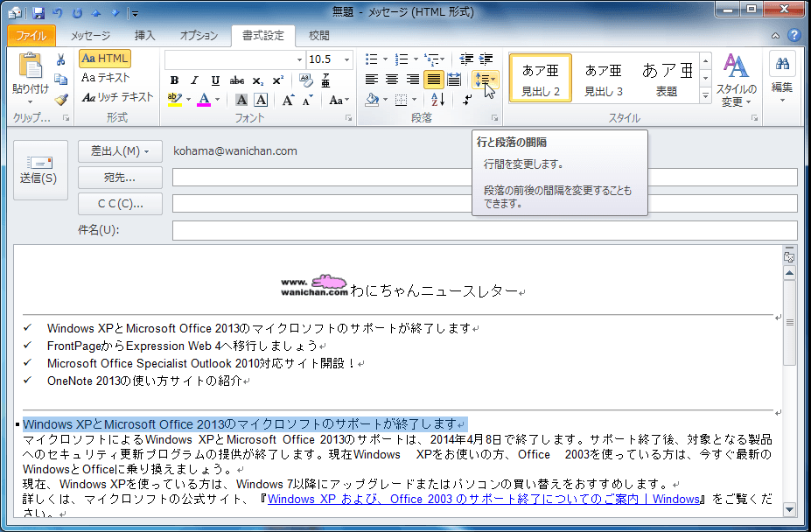Click the phonetic guide (ruby) icon
This screenshot has width=811, height=532.
click(x=325, y=80)
